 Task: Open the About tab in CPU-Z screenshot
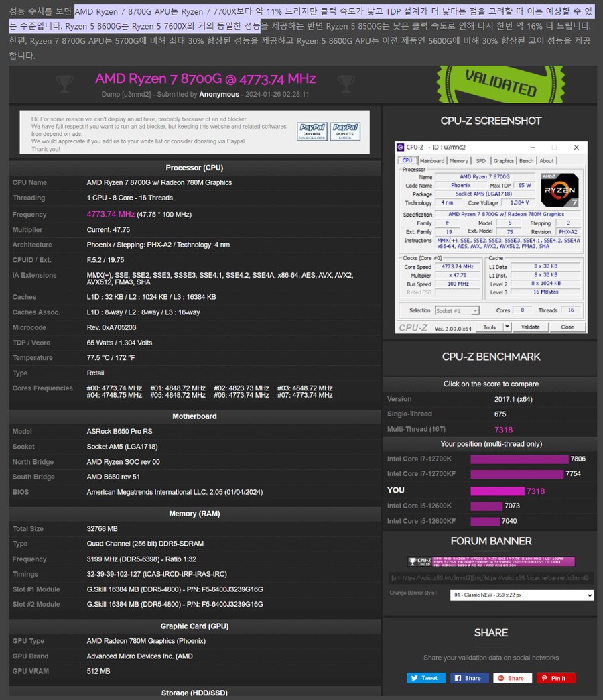click(x=547, y=161)
